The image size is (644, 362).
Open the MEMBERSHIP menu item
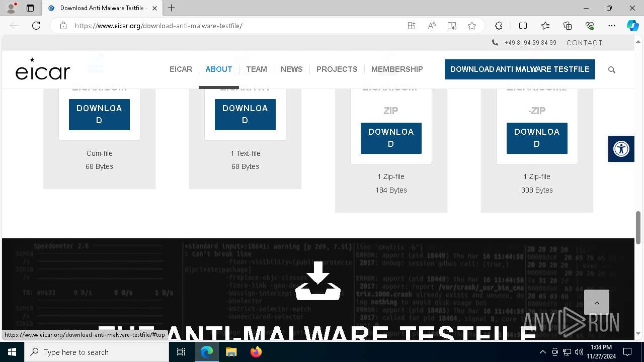tap(397, 69)
